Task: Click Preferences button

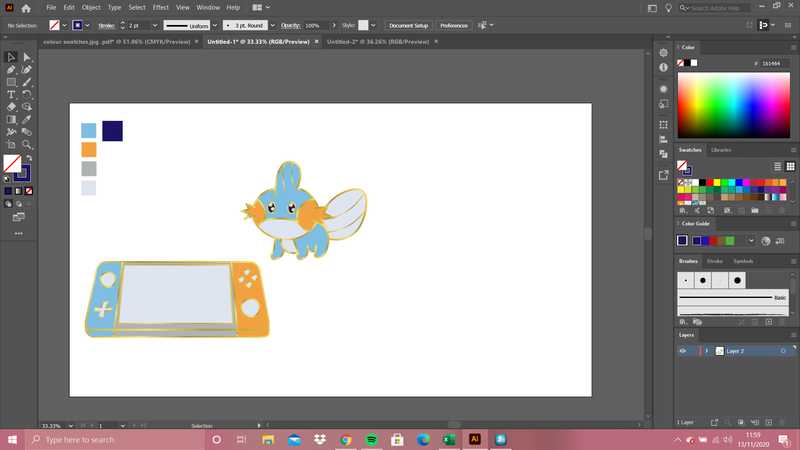Action: tap(454, 26)
